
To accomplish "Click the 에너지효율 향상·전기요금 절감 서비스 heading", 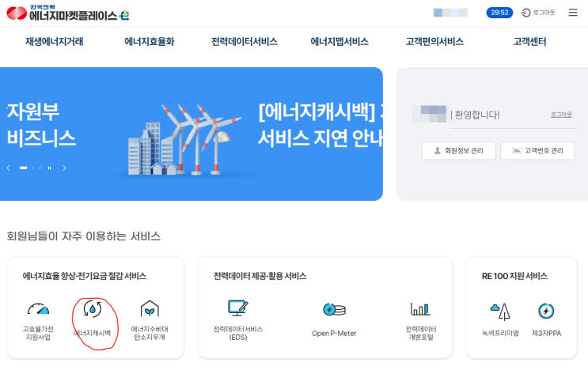I will pos(85,276).
